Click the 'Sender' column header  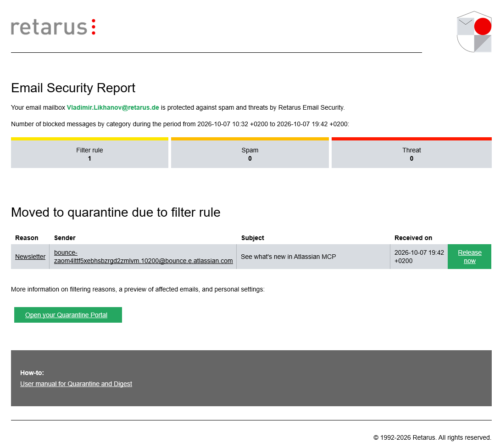(65, 238)
